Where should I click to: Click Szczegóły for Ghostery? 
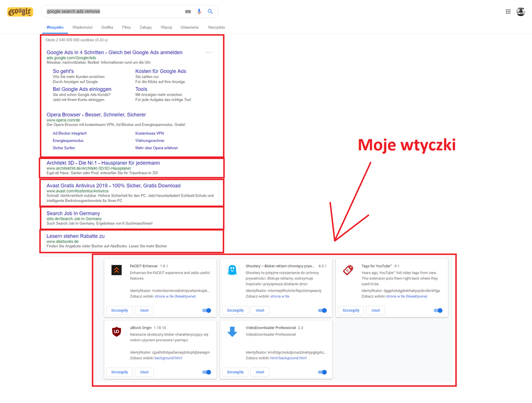[235, 310]
